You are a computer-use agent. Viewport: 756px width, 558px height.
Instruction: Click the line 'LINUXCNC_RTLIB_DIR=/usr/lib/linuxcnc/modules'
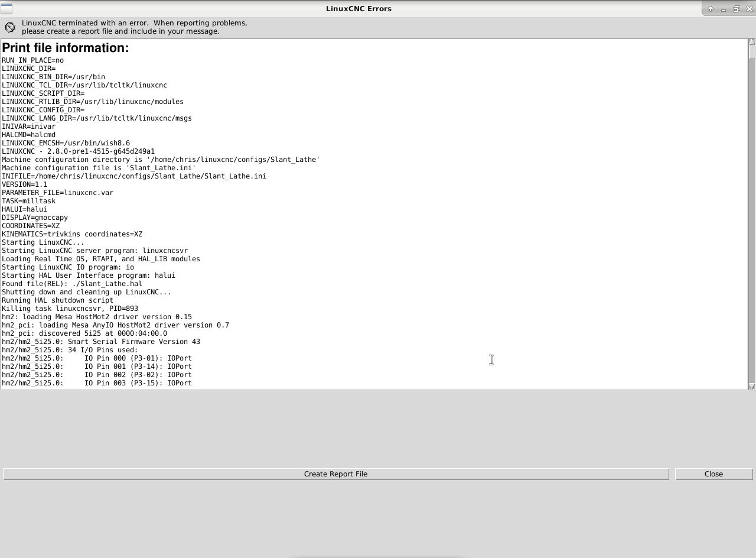[x=93, y=102]
